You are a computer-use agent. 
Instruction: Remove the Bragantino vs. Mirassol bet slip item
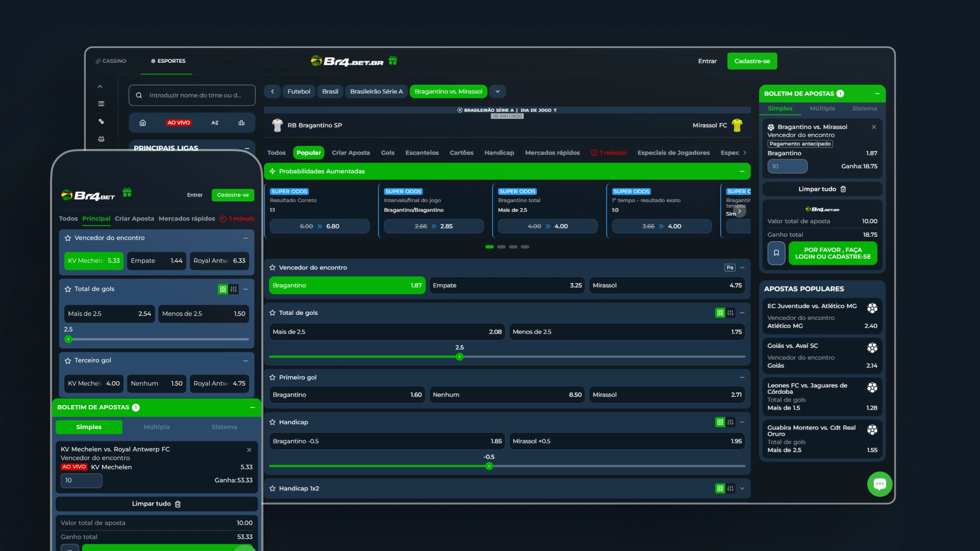point(874,127)
